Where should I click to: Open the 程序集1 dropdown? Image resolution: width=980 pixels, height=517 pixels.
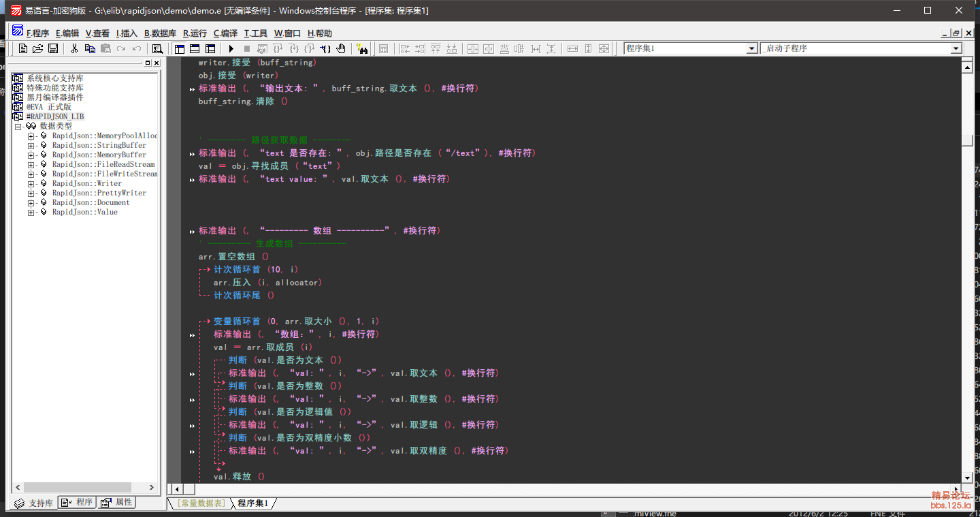(752, 48)
